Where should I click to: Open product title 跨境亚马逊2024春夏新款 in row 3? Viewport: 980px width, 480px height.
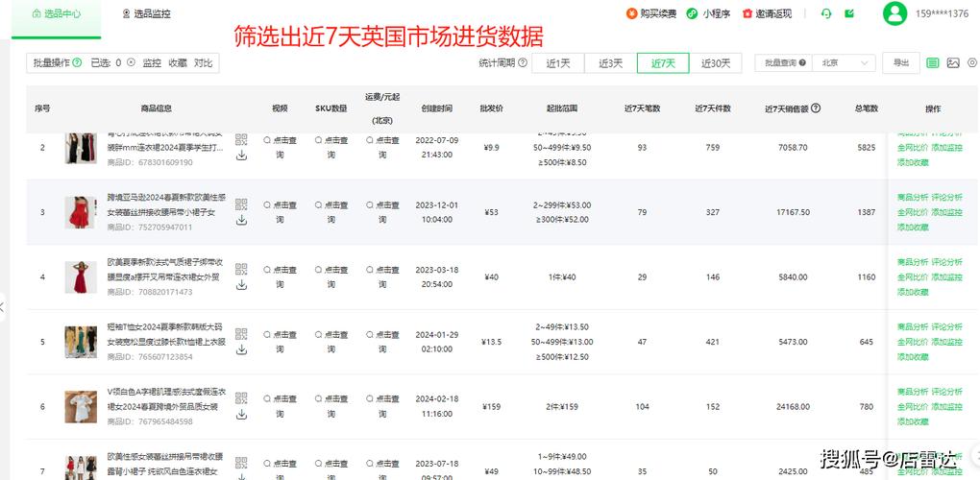[x=165, y=204]
